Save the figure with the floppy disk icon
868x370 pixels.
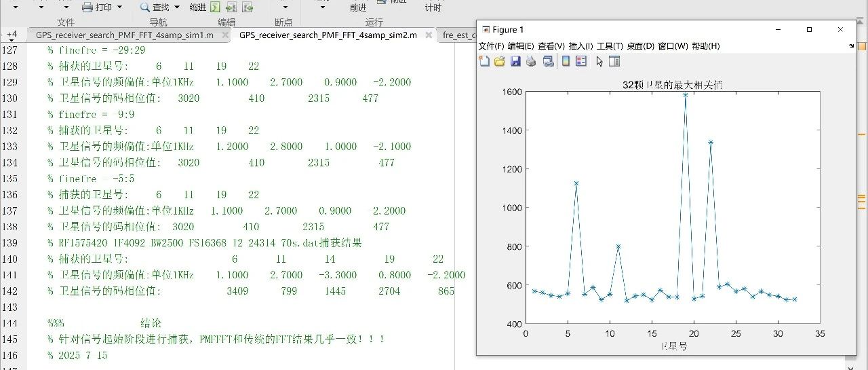515,62
